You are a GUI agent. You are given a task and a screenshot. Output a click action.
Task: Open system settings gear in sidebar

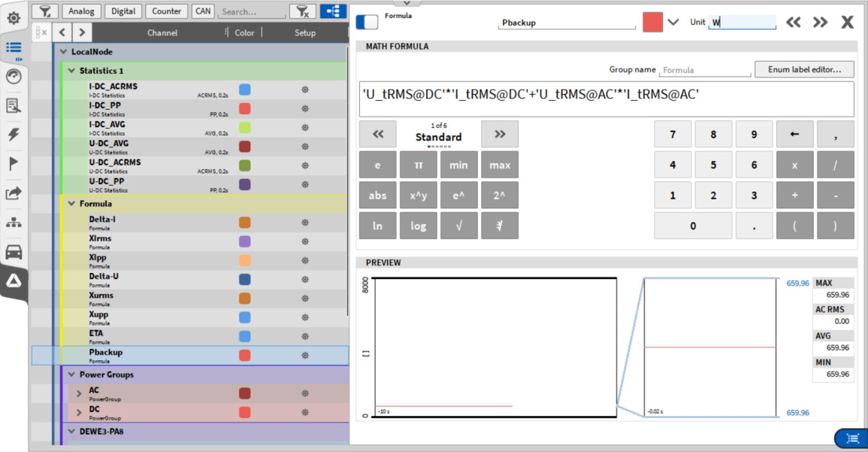click(x=14, y=17)
